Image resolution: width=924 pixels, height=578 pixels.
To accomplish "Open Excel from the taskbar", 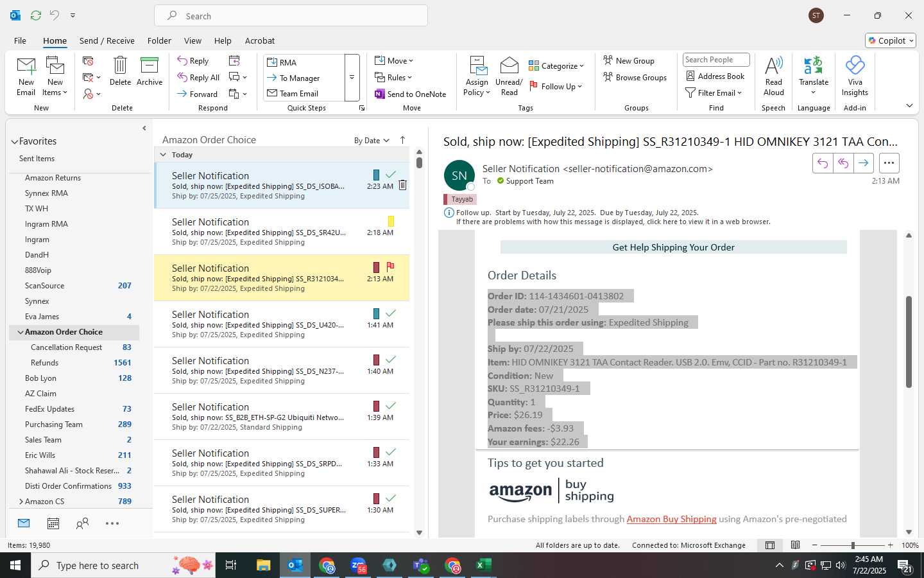I will click(483, 565).
